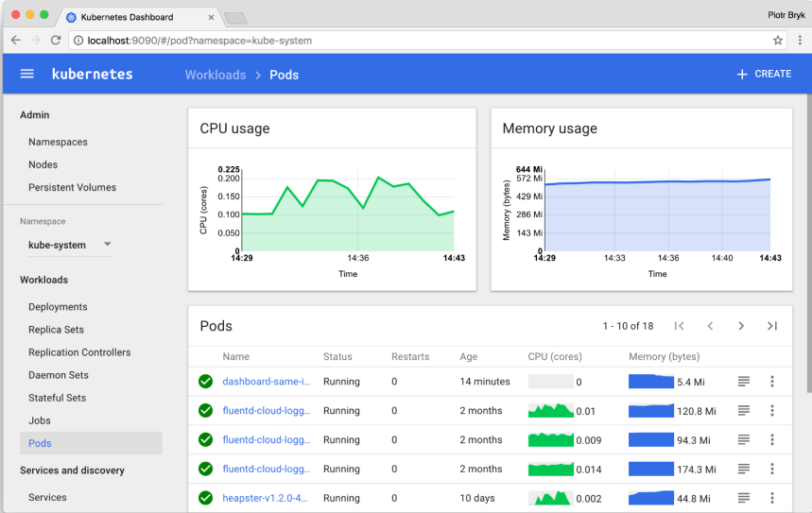The image size is (812, 513).
Task: Open the fluentd pod using 0.009 cores
Action: tap(267, 439)
